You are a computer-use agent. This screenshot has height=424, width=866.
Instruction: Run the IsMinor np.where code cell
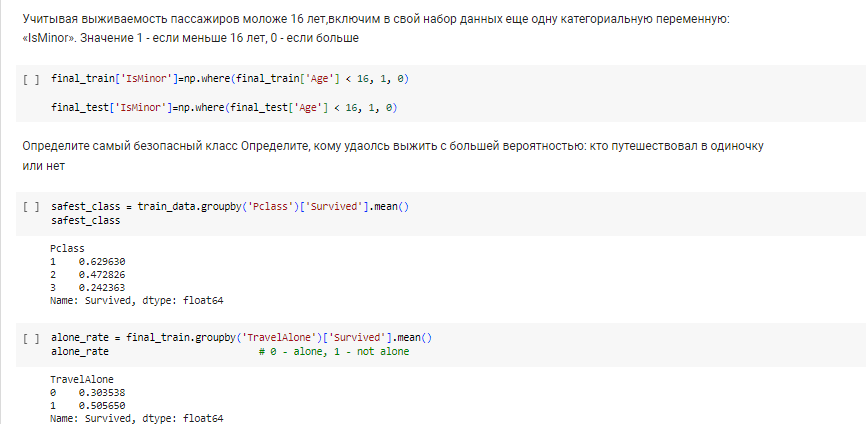31,80
